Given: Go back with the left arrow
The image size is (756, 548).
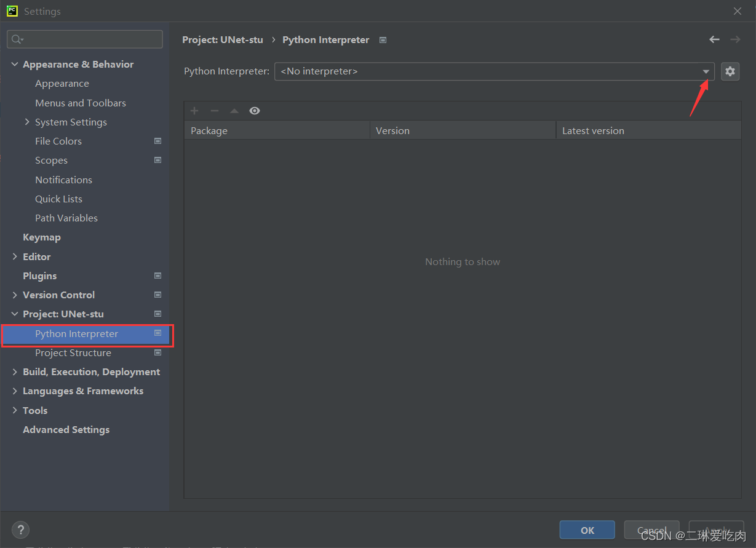Looking at the screenshot, I should click(x=714, y=39).
